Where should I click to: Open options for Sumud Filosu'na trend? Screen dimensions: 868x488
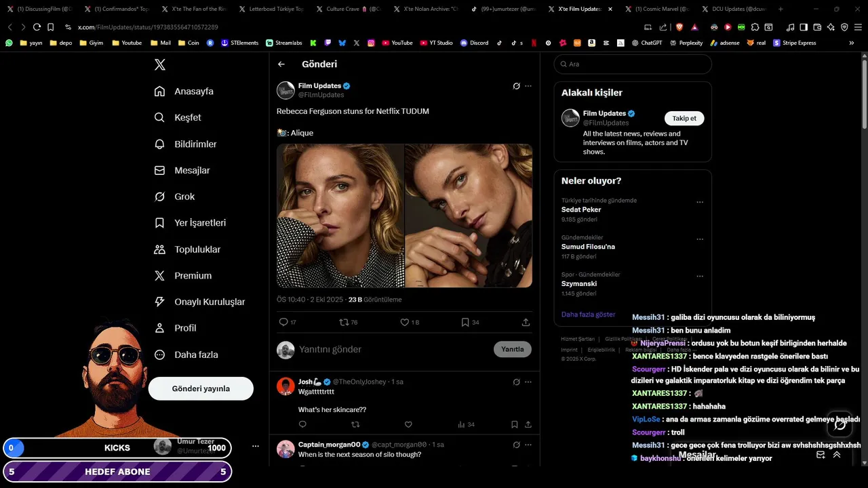(x=700, y=239)
